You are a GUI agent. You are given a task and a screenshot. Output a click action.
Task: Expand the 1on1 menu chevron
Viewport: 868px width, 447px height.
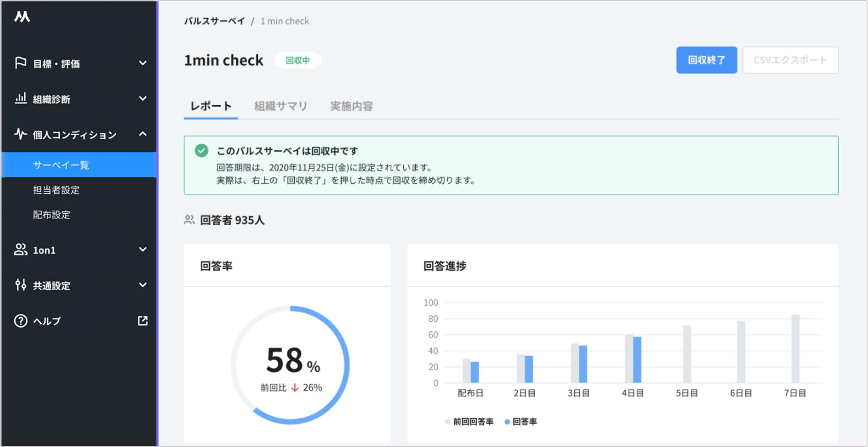(x=143, y=249)
